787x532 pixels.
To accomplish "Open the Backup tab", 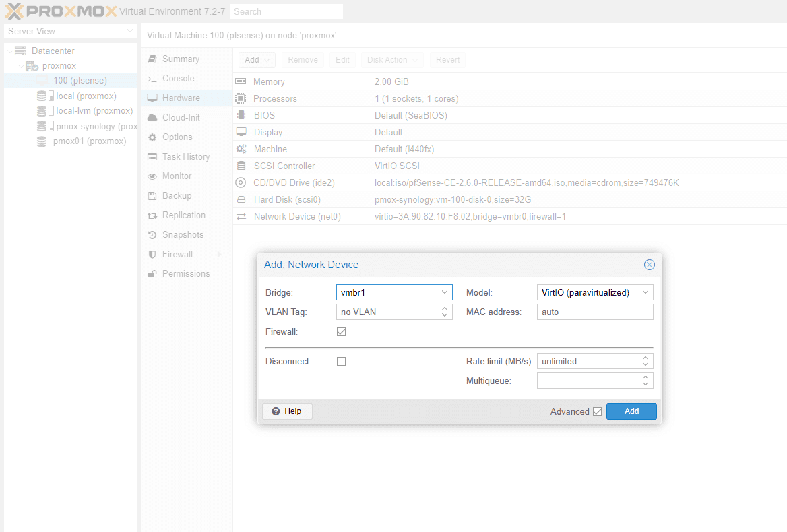I will click(x=187, y=195).
